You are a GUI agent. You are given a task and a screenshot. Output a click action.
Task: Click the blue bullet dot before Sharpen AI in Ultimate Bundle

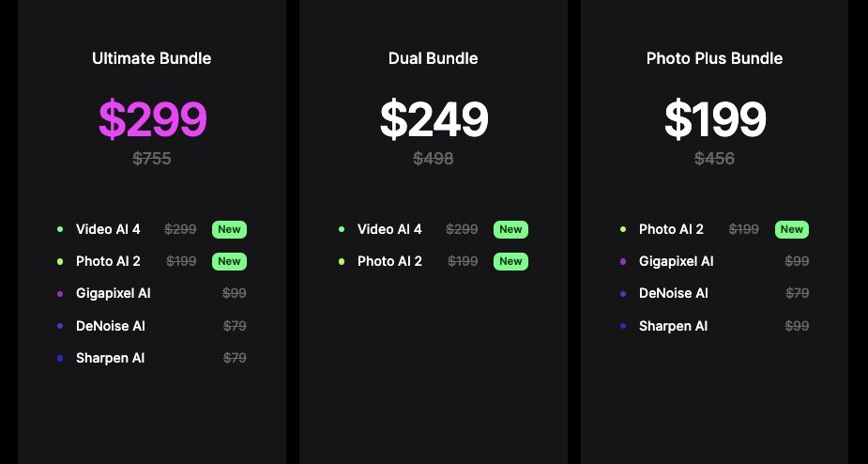point(60,359)
